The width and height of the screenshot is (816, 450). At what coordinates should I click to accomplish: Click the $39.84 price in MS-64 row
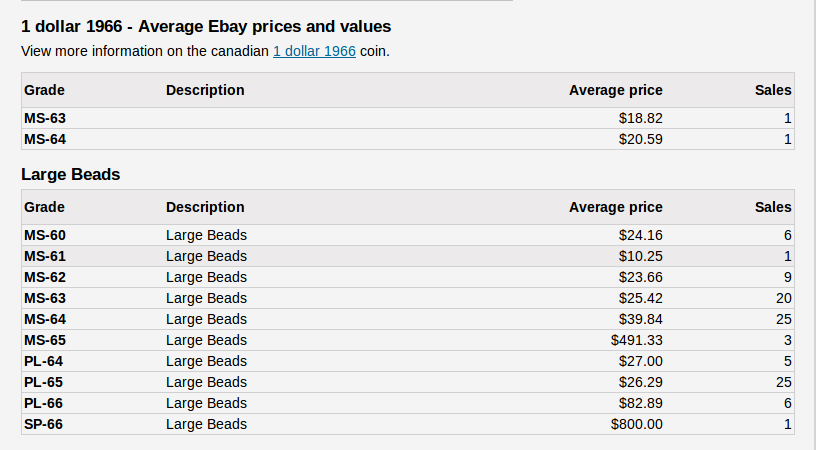[641, 319]
